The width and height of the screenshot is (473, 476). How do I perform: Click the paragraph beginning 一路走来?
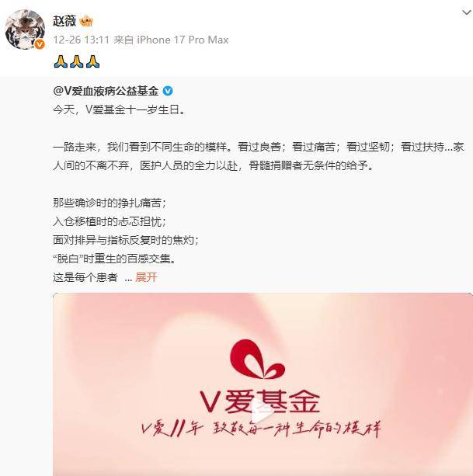coord(259,156)
